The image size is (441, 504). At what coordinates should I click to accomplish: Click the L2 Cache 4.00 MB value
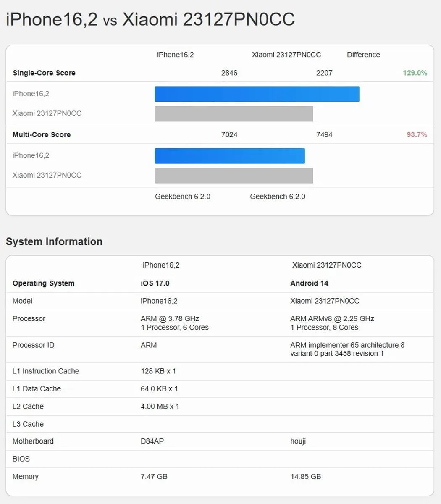[160, 407]
